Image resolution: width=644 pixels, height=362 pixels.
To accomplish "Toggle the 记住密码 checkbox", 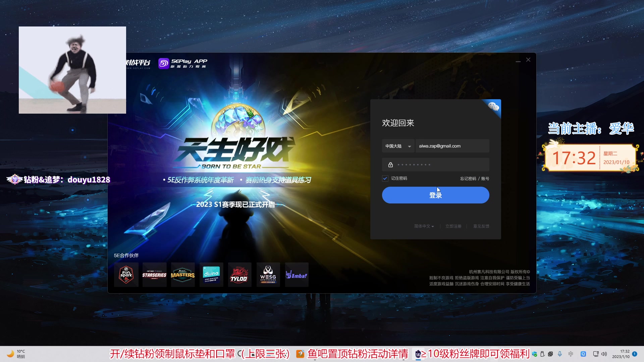I will tap(385, 178).
